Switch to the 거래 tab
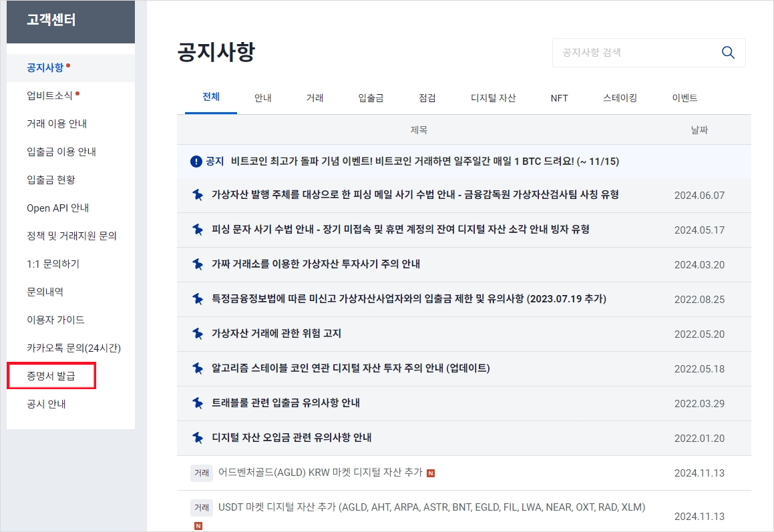774x532 pixels. tap(315, 97)
